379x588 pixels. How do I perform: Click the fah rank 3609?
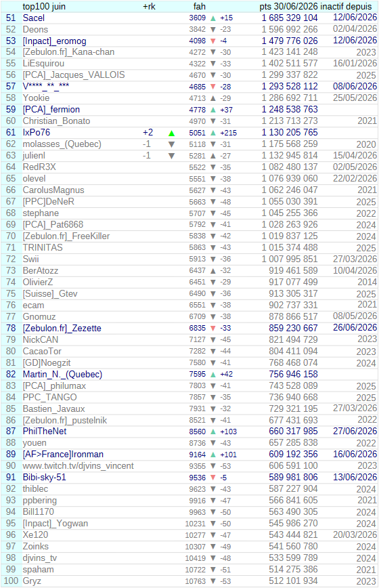pos(198,18)
